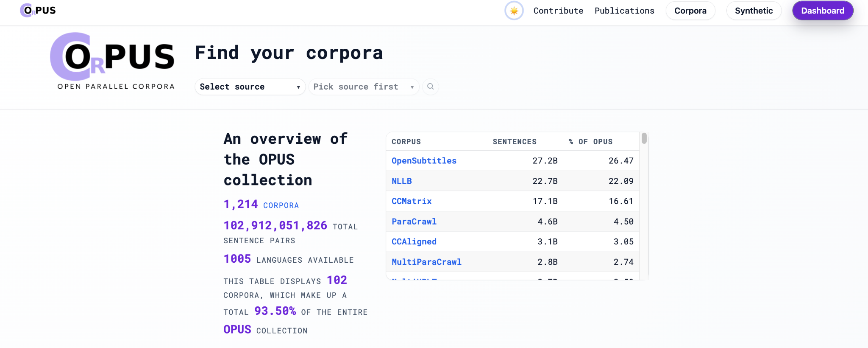Visit the ParaCrawl corpus link

pyautogui.click(x=414, y=222)
